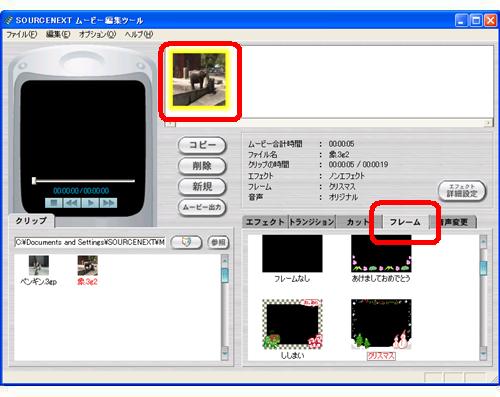Switch to the トランジション tab

pyautogui.click(x=311, y=222)
